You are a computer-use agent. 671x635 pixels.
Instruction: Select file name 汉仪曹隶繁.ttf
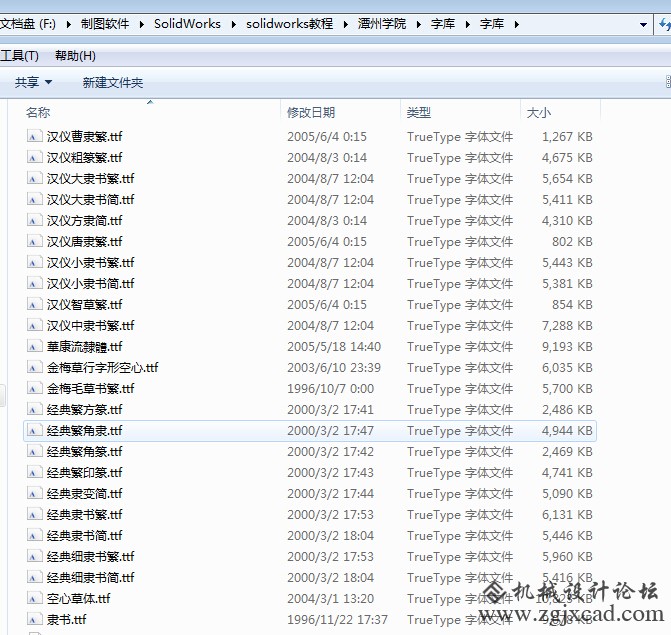tap(84, 136)
